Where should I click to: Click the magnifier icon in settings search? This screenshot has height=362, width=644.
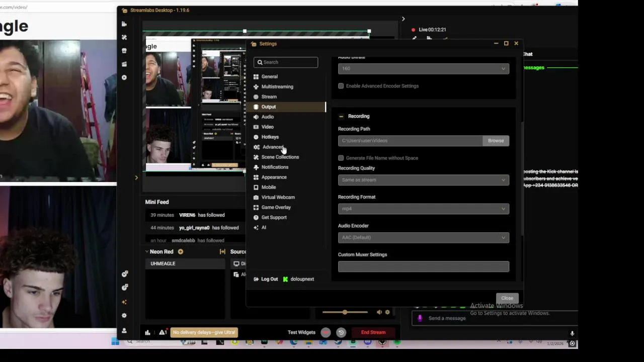click(260, 62)
